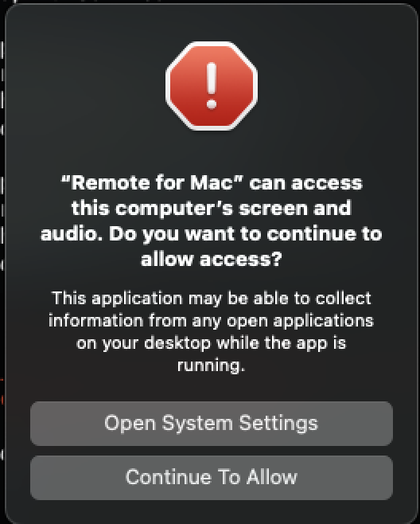Click the word "Allow" on the bottom button
Screen dimensions: 420x524
[272, 476]
